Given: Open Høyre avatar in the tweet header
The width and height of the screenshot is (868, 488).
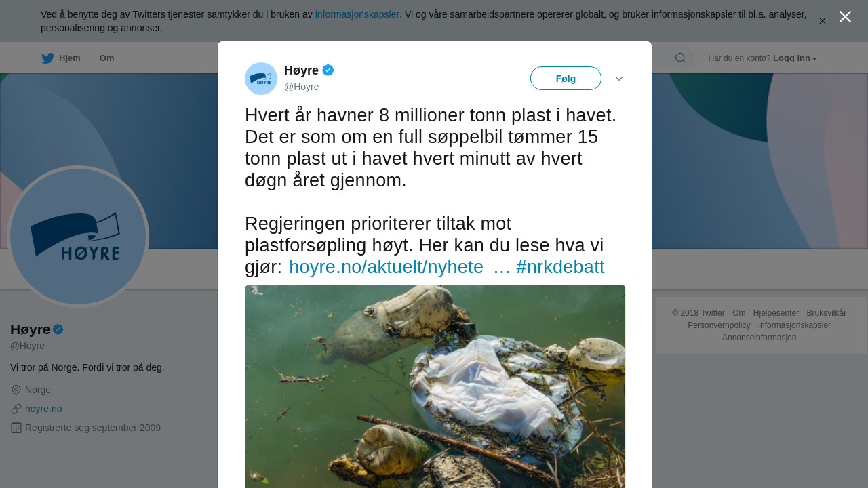Looking at the screenshot, I should coord(261,79).
